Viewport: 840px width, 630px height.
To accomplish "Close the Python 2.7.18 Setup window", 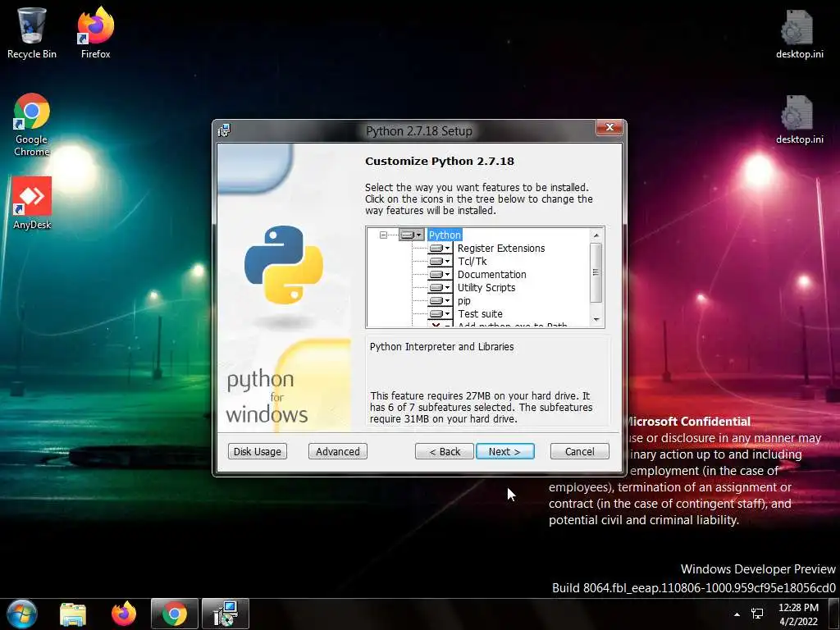I will click(x=609, y=127).
